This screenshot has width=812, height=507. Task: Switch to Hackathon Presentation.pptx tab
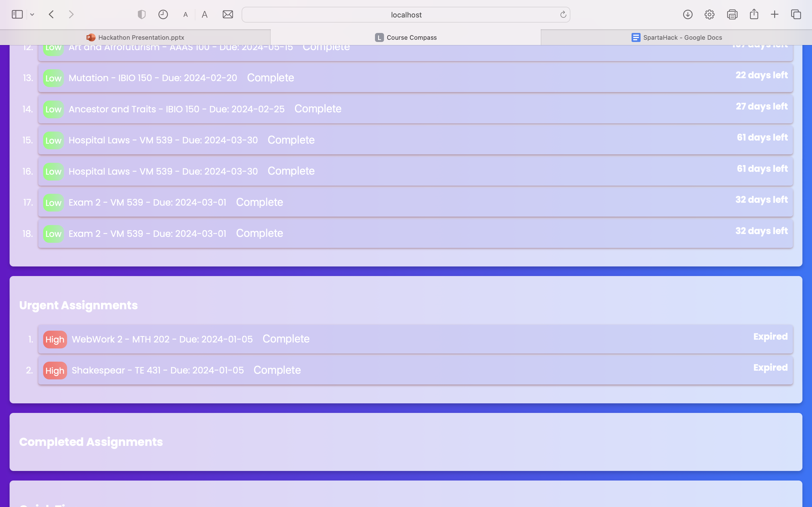point(135,37)
